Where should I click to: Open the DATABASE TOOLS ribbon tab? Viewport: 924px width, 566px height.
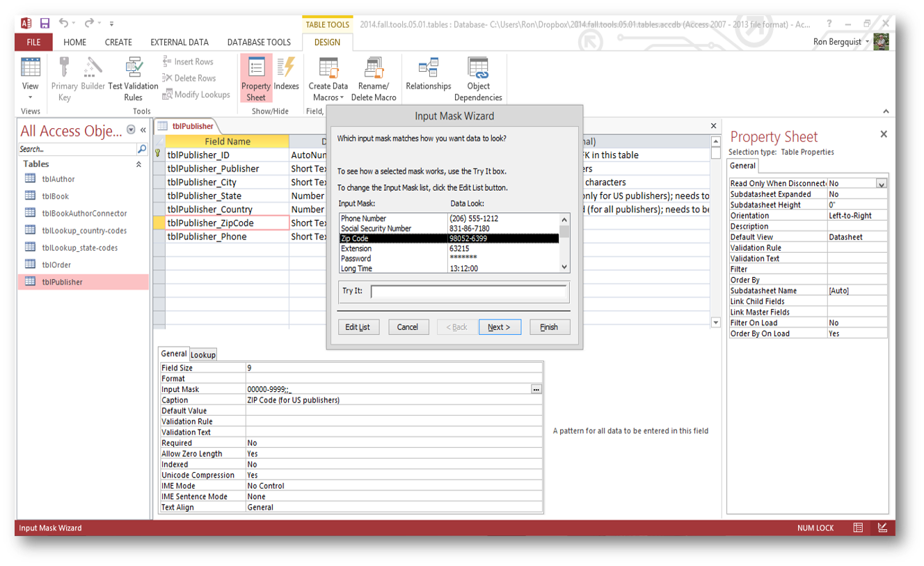coord(259,42)
